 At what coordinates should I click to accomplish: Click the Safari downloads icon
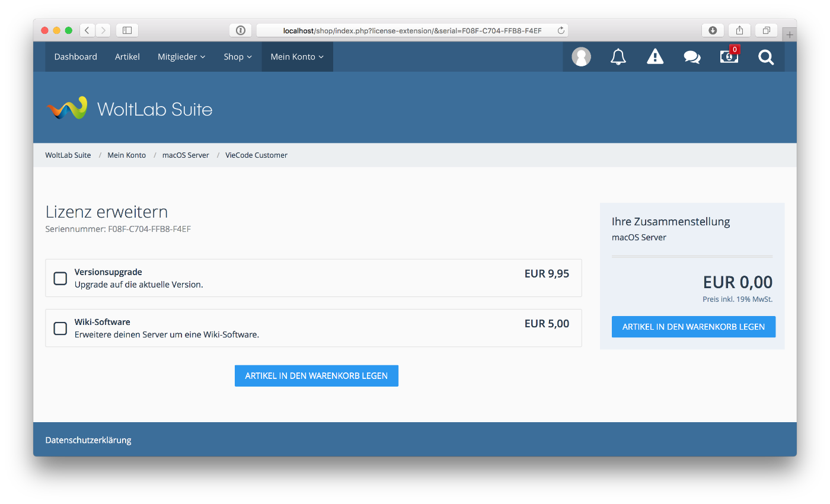(713, 30)
